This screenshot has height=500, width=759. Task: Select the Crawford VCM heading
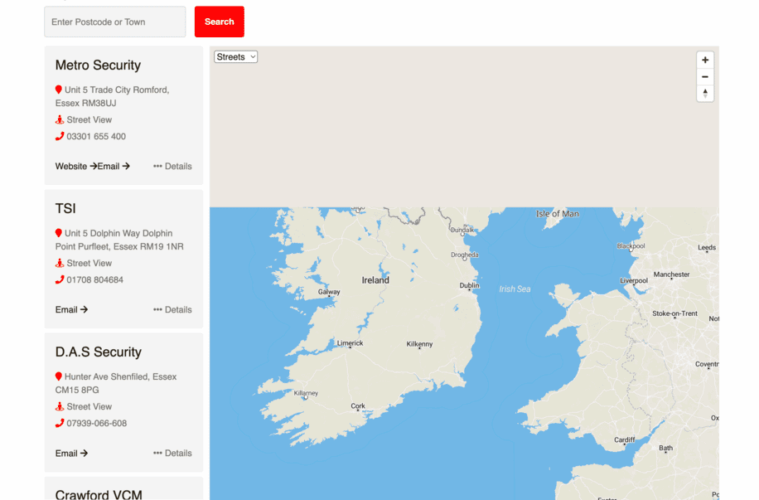99,494
